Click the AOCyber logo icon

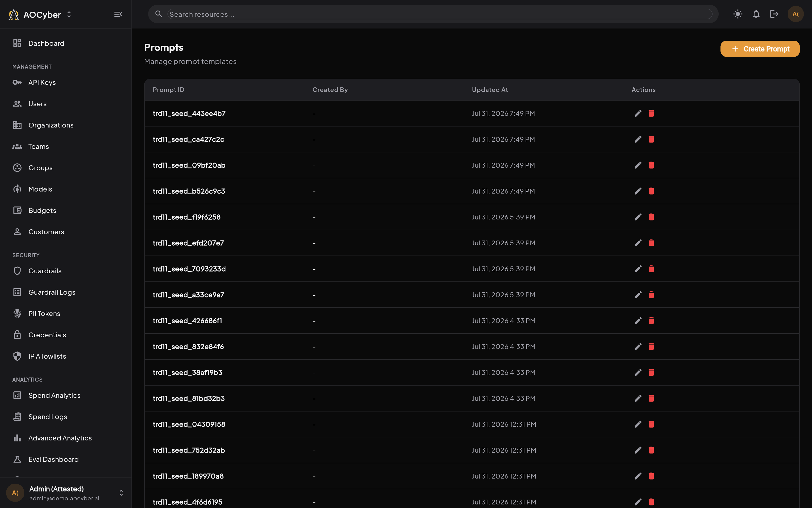point(13,14)
